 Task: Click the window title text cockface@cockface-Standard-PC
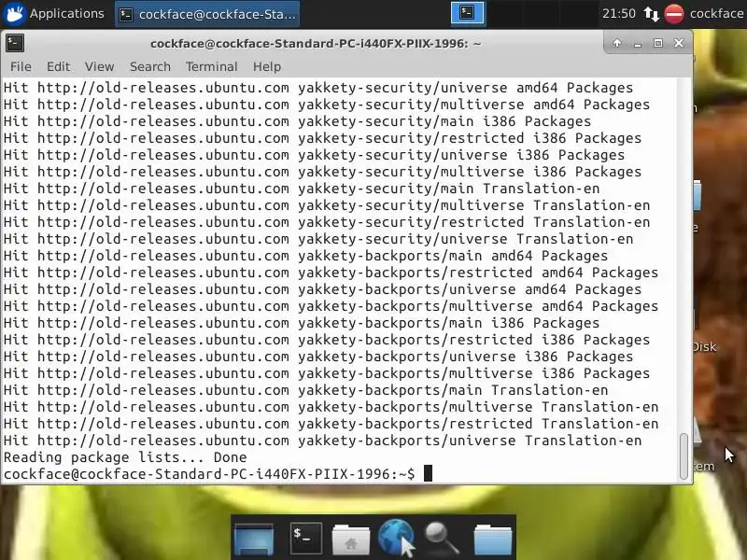click(x=316, y=43)
